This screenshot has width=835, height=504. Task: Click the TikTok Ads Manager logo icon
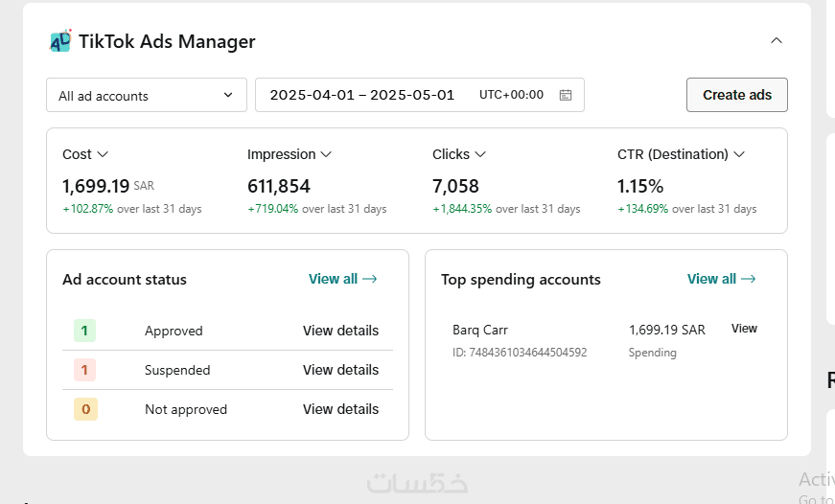click(x=60, y=41)
